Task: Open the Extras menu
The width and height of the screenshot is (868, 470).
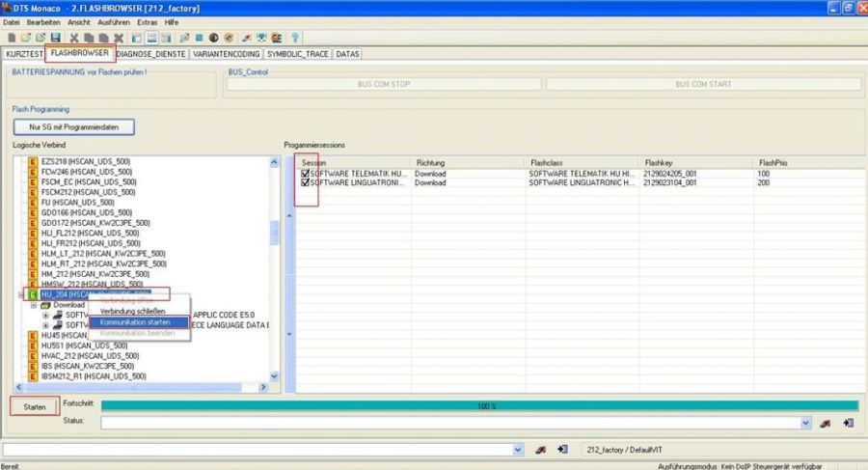Action: [x=148, y=21]
